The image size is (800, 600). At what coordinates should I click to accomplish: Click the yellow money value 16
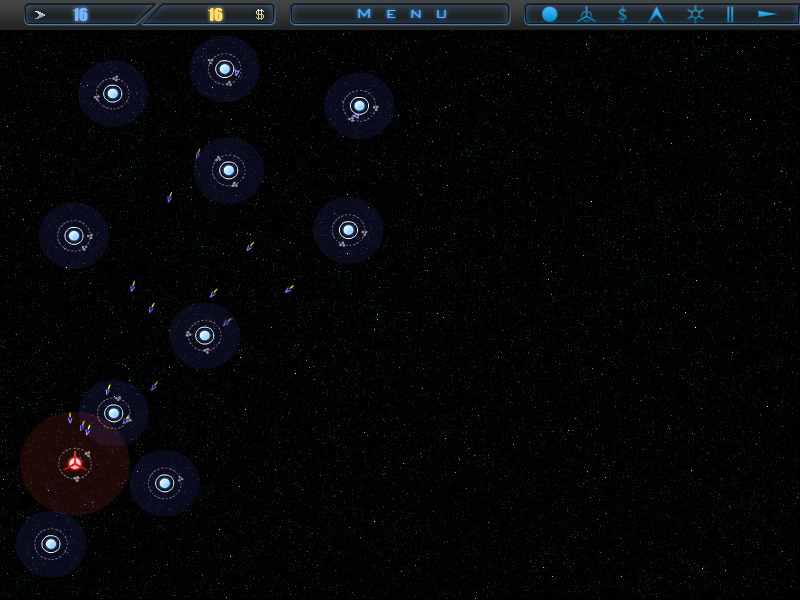click(215, 15)
